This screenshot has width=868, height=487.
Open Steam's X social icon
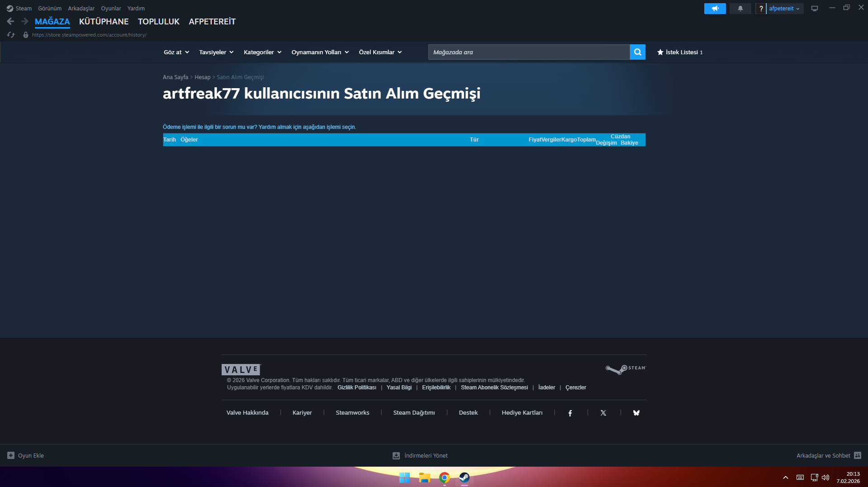[x=603, y=413]
